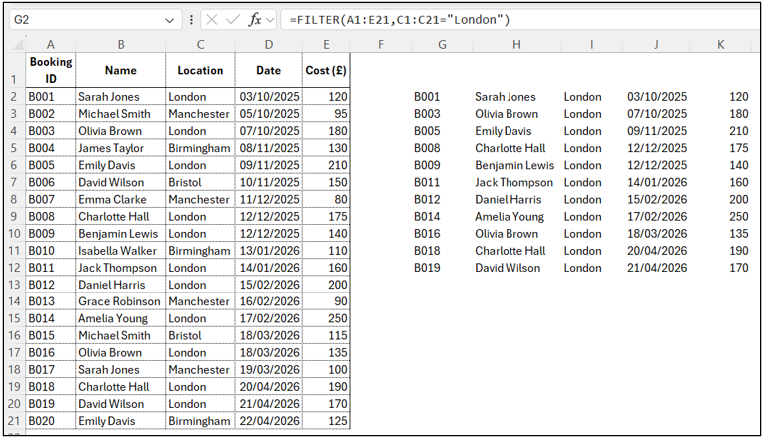Click the three-dot Name Box resize handle
The height and width of the screenshot is (439, 768).
pyautogui.click(x=191, y=20)
